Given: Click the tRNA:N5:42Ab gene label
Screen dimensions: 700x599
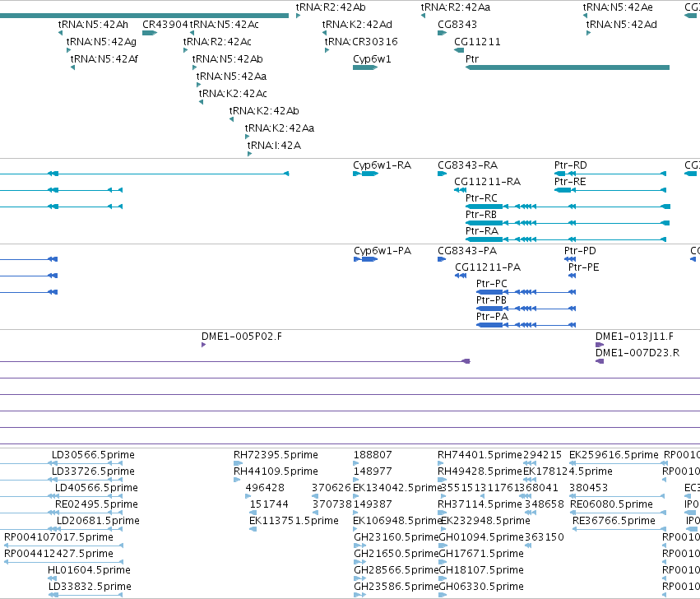Looking at the screenshot, I should pos(227,59).
